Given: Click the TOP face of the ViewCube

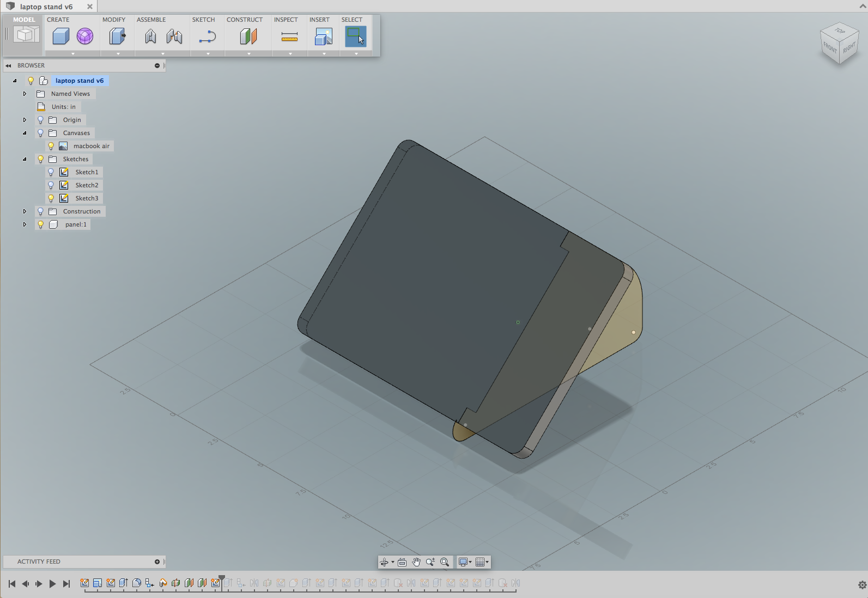Looking at the screenshot, I should click(x=840, y=31).
